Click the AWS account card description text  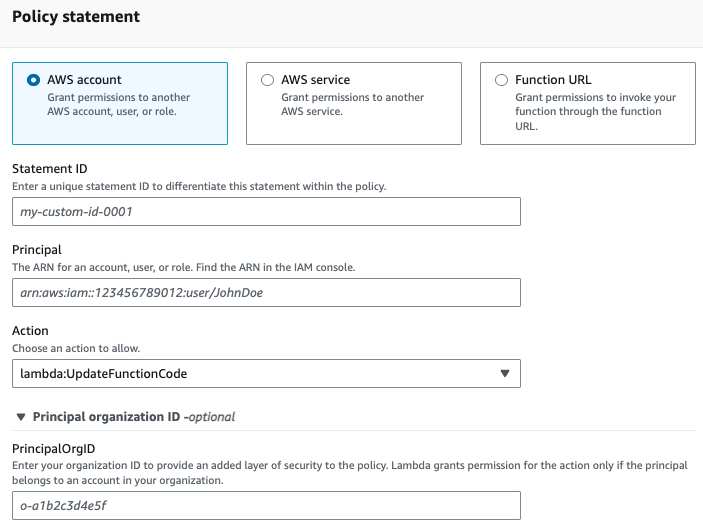[x=118, y=105]
